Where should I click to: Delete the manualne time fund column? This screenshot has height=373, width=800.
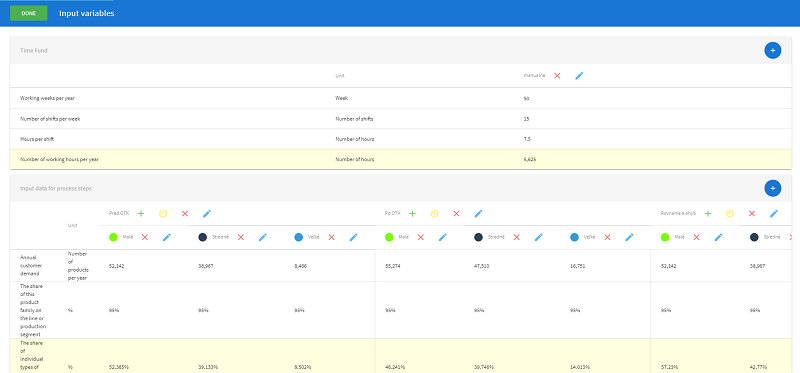[x=557, y=76]
